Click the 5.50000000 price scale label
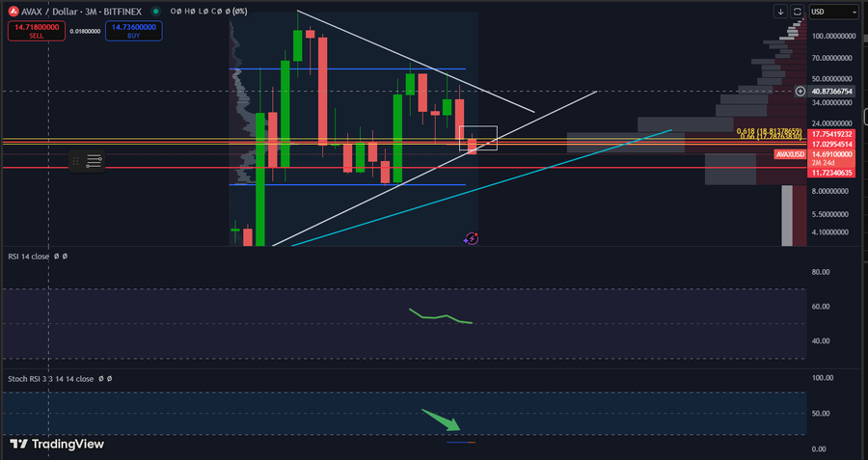Viewport: 868px width, 460px height. pyautogui.click(x=828, y=214)
